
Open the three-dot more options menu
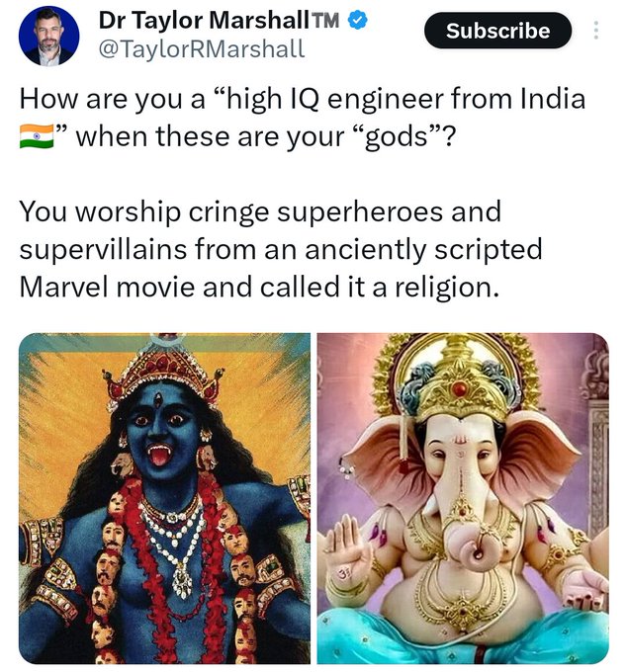tap(595, 31)
